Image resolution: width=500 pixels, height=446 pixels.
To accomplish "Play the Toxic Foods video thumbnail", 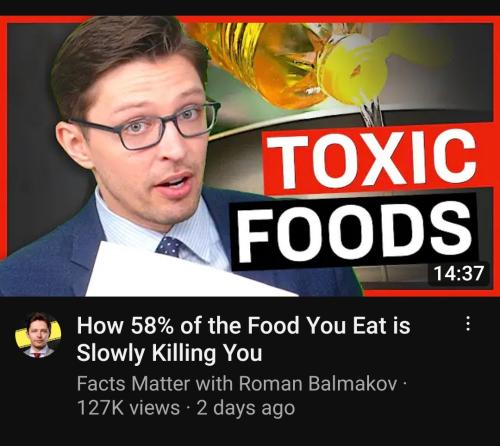I will click(x=250, y=156).
